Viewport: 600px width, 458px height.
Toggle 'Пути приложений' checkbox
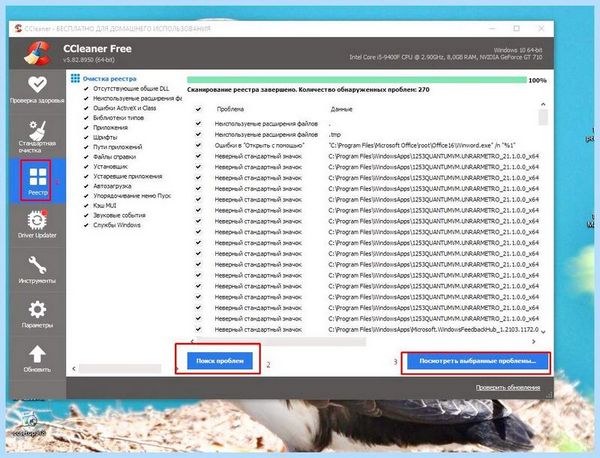click(86, 147)
